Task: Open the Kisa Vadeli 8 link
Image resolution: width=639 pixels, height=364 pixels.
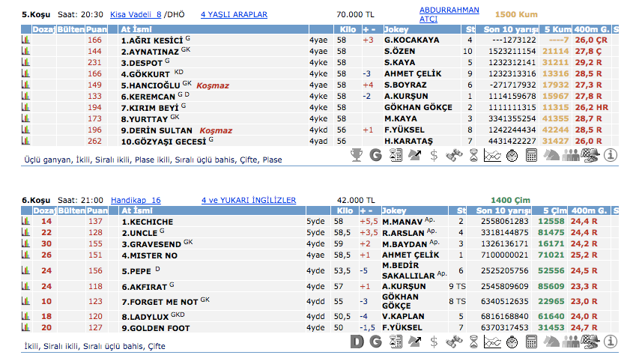Action: click(x=136, y=13)
